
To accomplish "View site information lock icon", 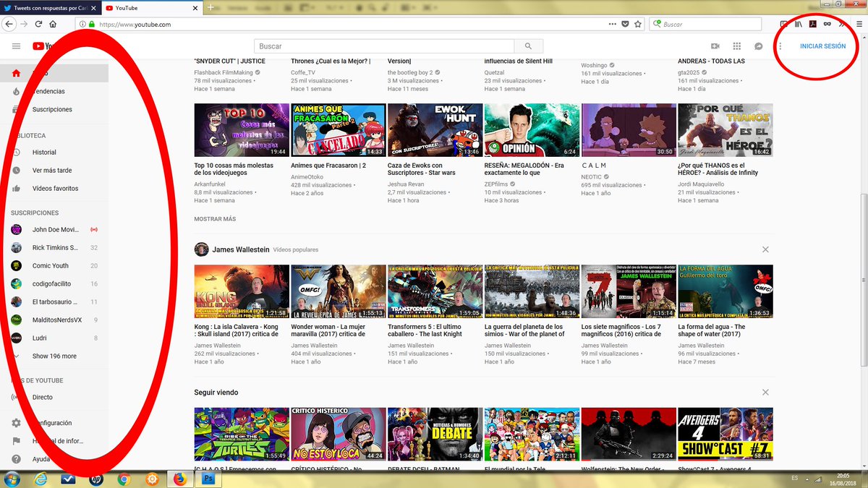I will pos(92,24).
